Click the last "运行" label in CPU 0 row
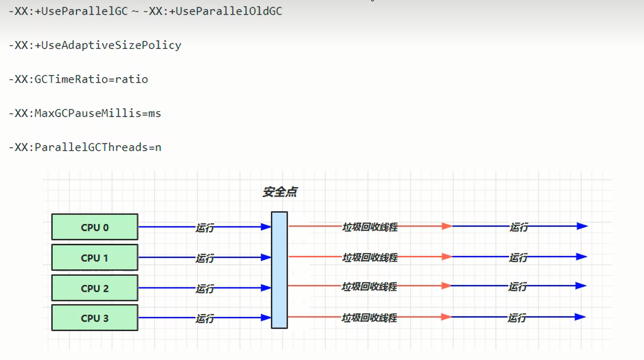The width and height of the screenshot is (644, 360). [519, 227]
